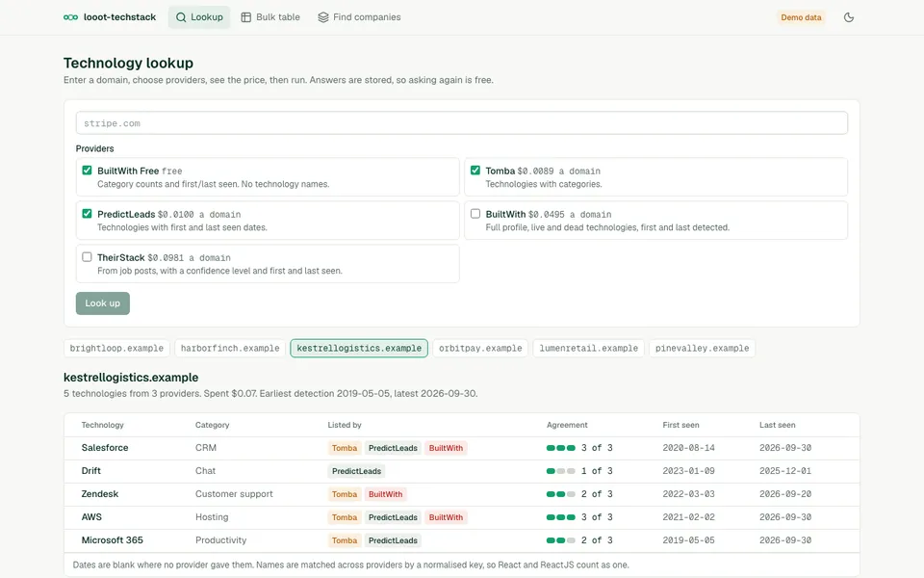Select lumenretail.example domain chip
Screen dimensions: 924x578
coord(589,348)
